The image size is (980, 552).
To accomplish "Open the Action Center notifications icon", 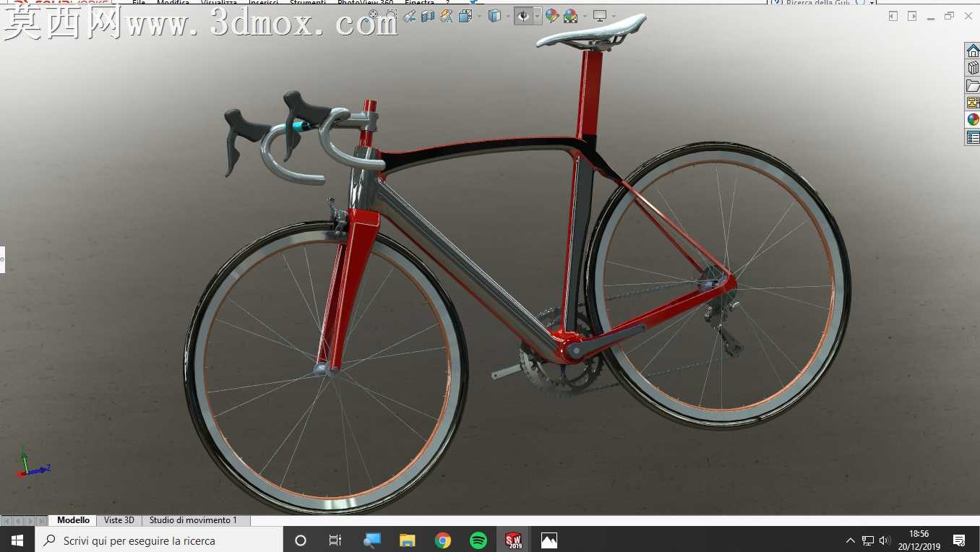I will tap(959, 540).
